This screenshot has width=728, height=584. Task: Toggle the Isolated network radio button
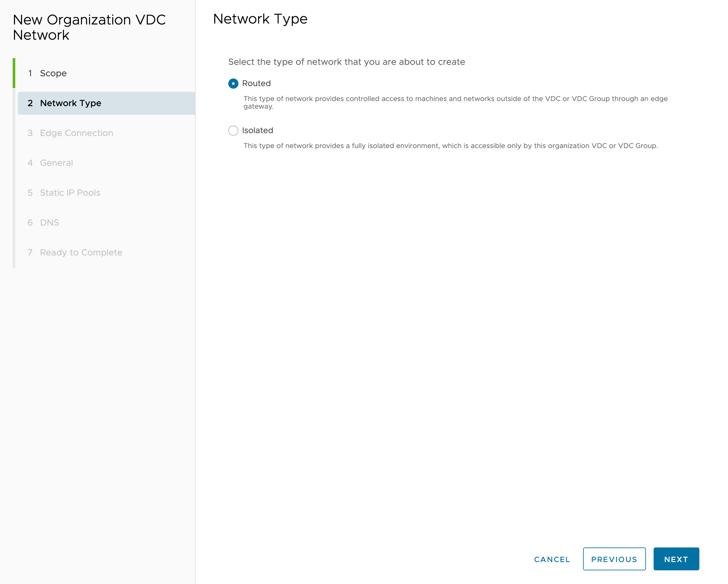[234, 130]
